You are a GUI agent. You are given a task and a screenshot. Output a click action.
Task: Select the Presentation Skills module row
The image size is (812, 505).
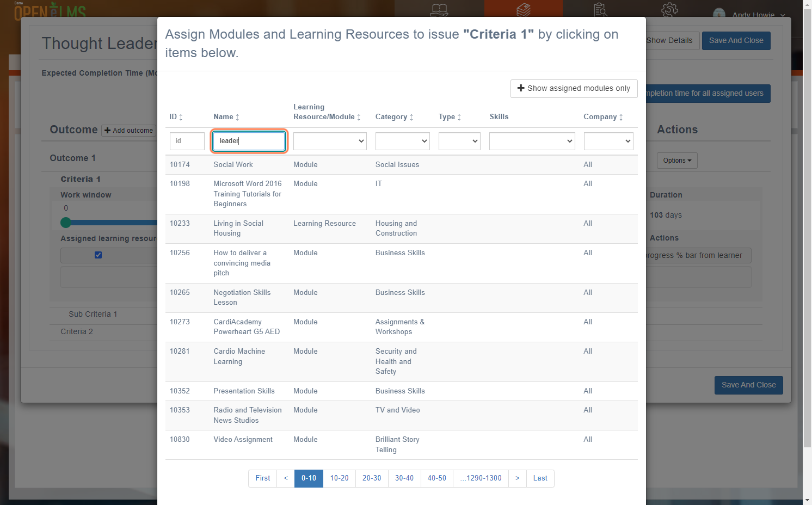(401, 391)
